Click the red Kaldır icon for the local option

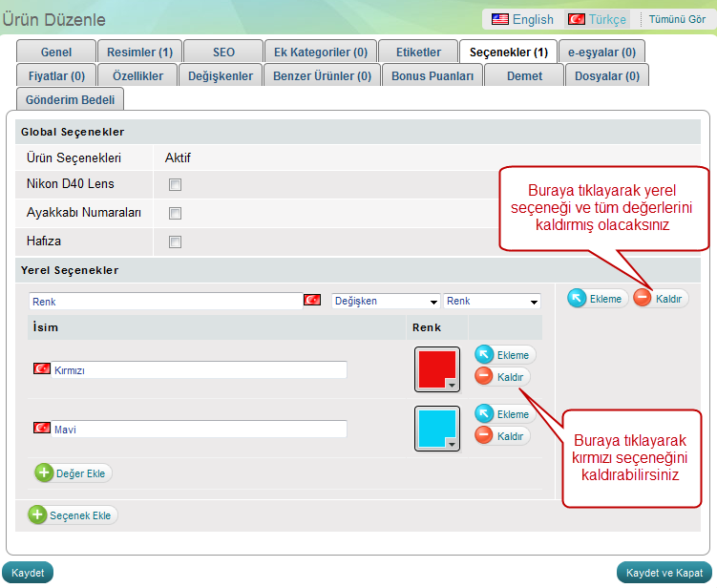click(643, 299)
